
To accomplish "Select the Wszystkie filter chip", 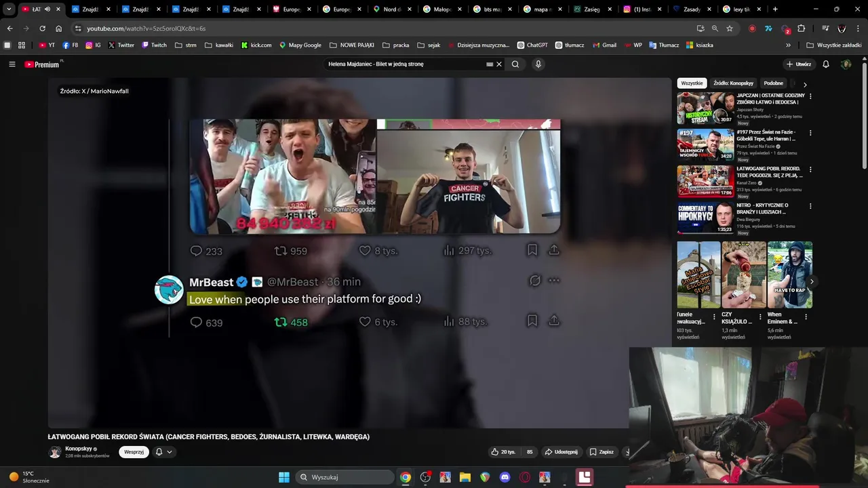I will pos(692,83).
